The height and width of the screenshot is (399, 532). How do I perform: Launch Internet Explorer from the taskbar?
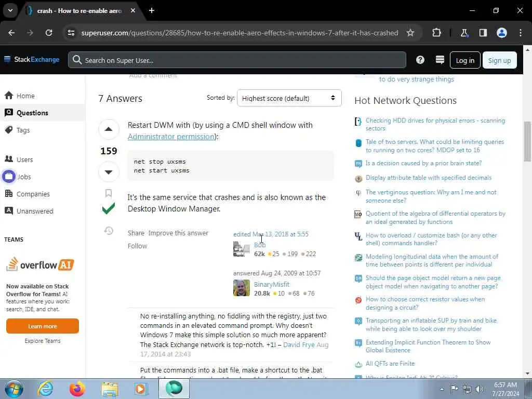45,389
